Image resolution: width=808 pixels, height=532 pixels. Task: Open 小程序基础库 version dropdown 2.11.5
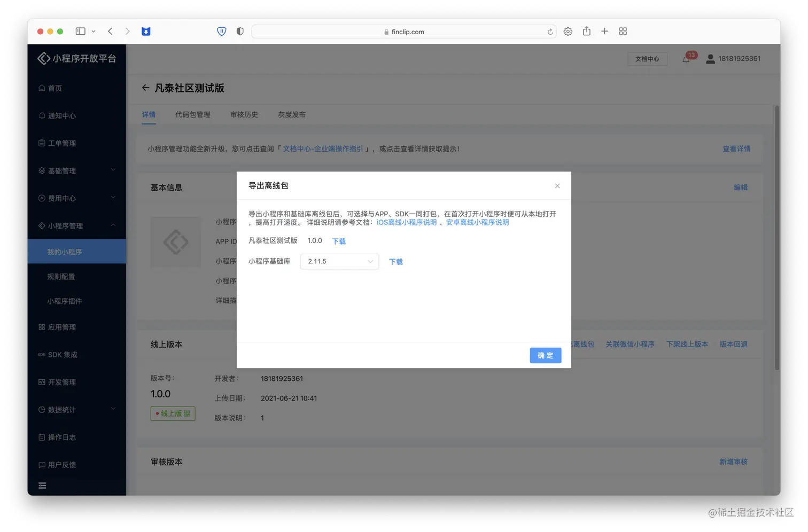339,261
